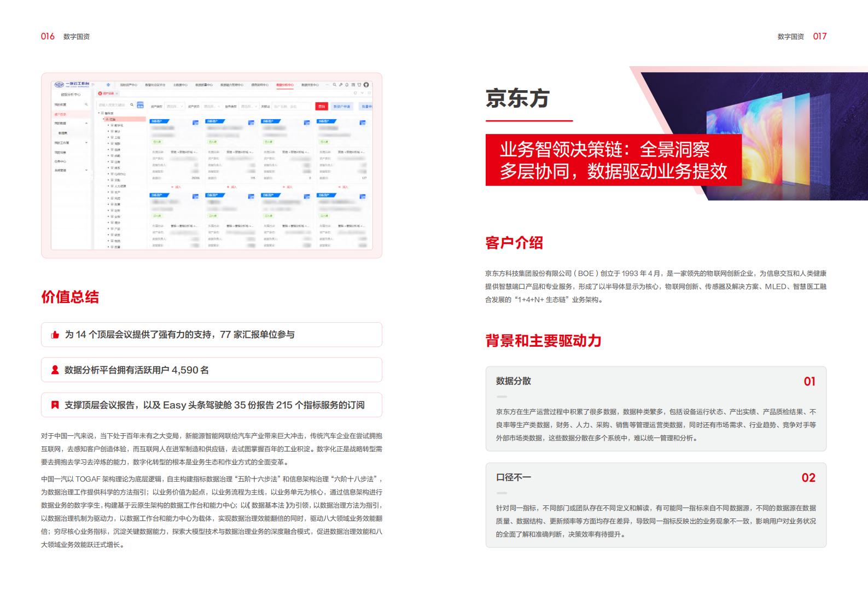Collapse the root node of the asset tree
868x589 pixels.
coord(98,113)
